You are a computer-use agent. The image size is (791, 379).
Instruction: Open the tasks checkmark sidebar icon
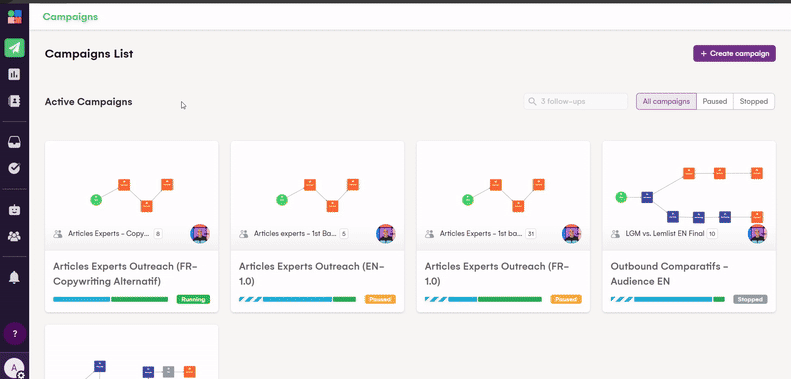point(14,169)
